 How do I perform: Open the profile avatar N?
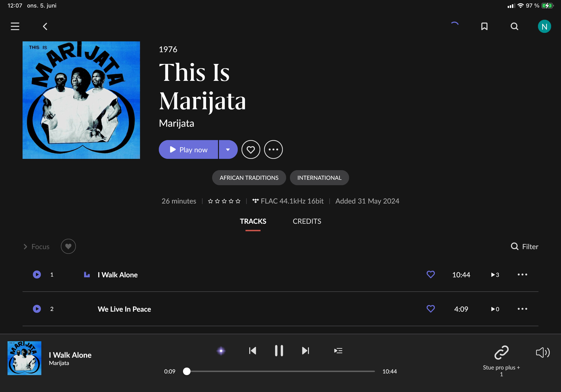click(x=544, y=26)
